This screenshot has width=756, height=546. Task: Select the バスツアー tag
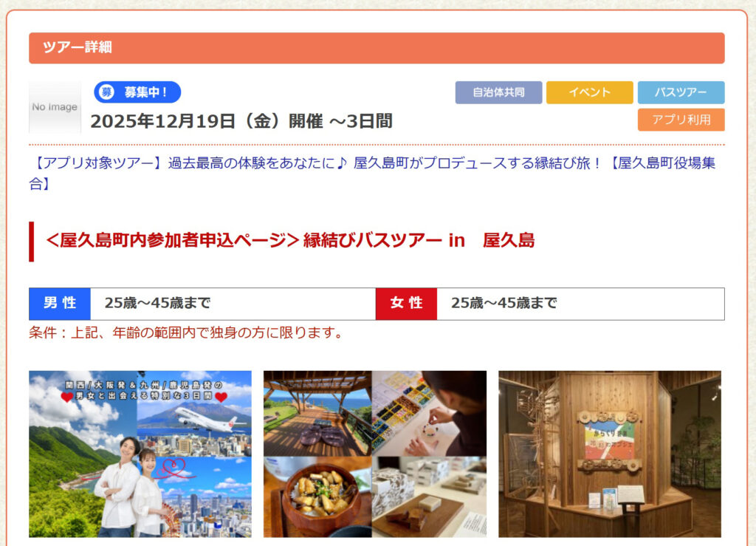[681, 92]
